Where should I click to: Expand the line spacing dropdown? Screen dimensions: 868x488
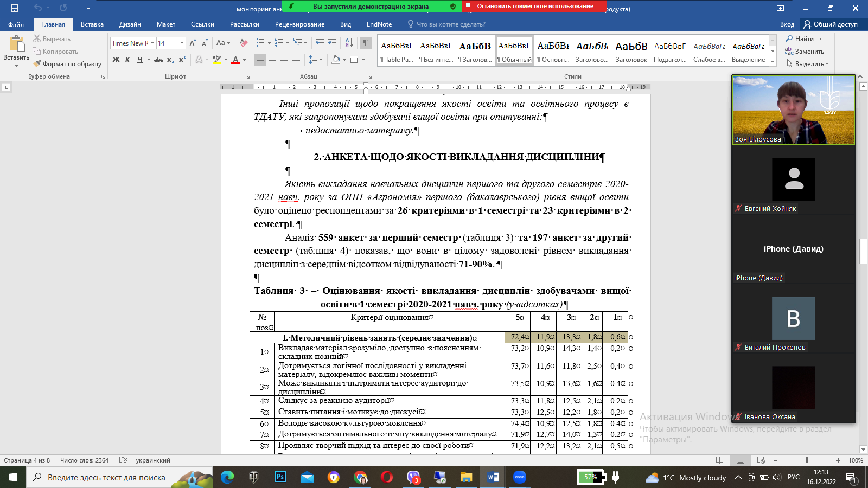click(x=321, y=60)
